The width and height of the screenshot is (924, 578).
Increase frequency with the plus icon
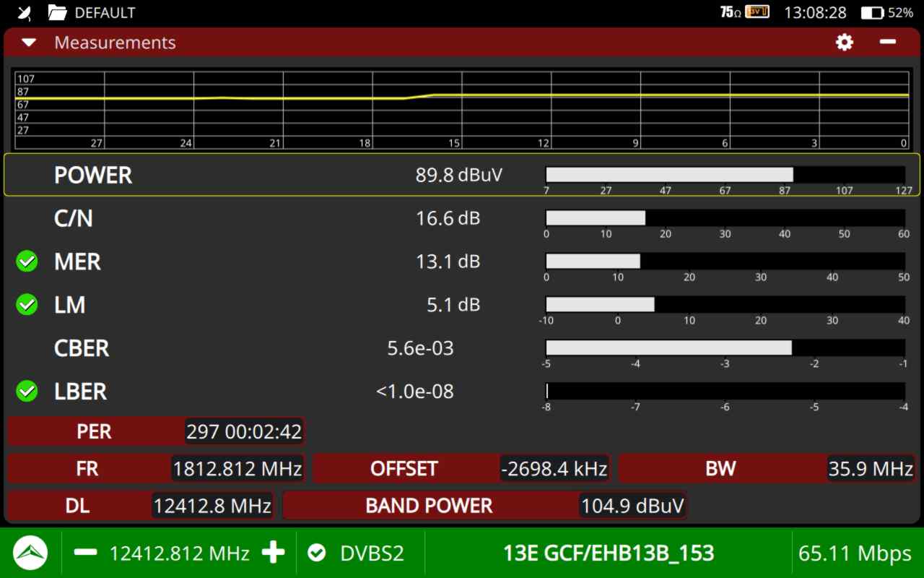(x=274, y=553)
